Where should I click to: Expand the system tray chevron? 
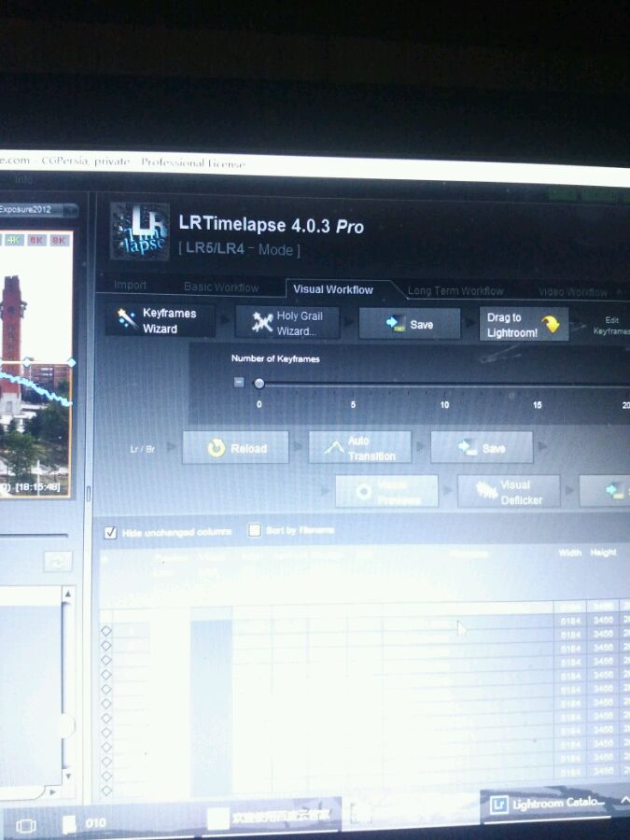point(624,799)
